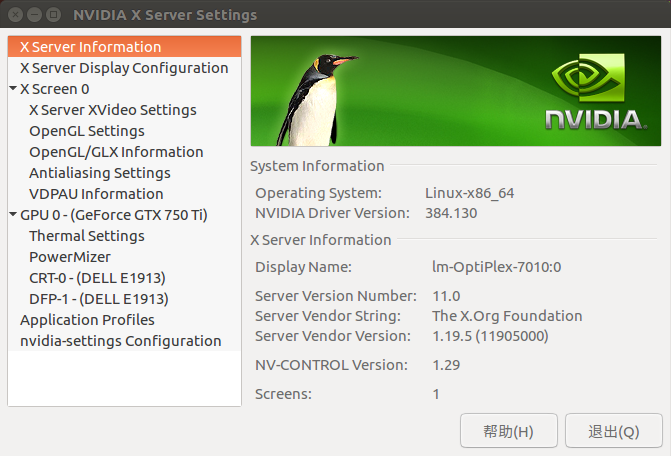The width and height of the screenshot is (671, 456).
Task: Click the System Information section heading
Action: tap(317, 166)
